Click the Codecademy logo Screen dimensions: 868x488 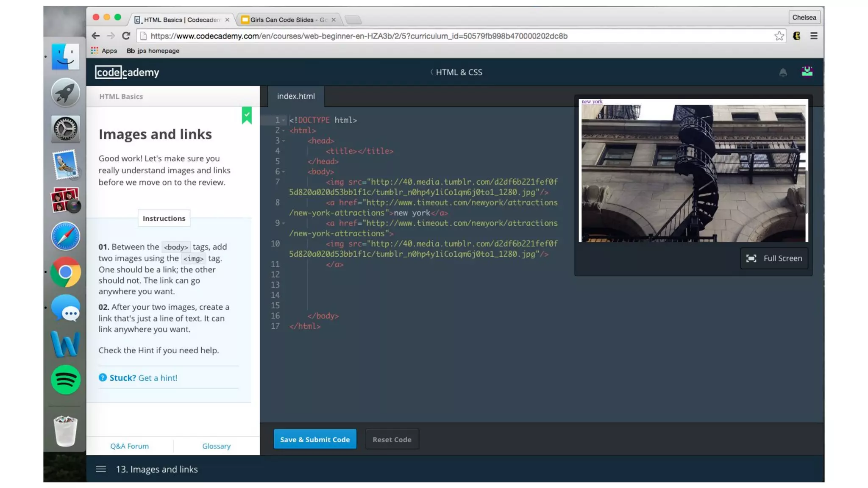click(x=127, y=72)
